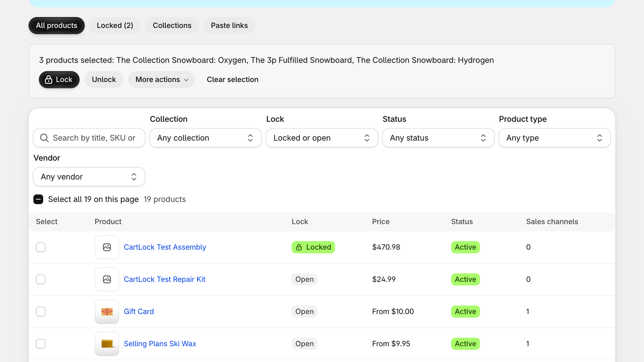Open the Gift Card product link
The width and height of the screenshot is (644, 362).
tap(139, 312)
